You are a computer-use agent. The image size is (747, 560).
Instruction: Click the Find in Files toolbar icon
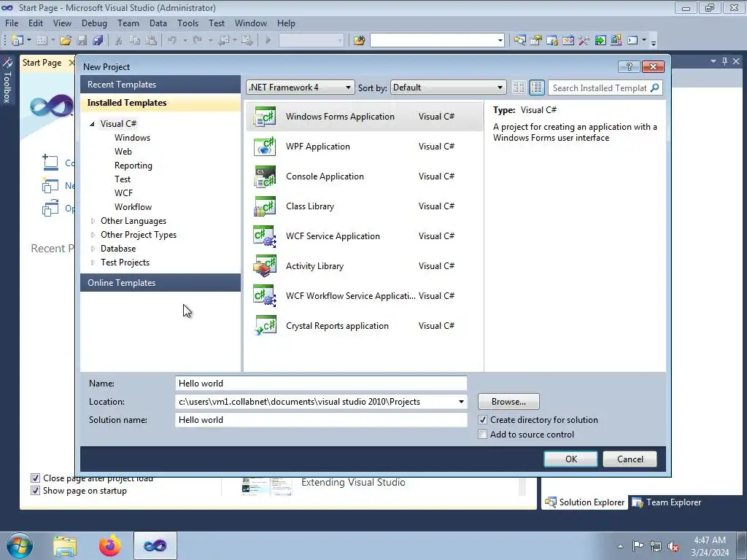(x=359, y=41)
